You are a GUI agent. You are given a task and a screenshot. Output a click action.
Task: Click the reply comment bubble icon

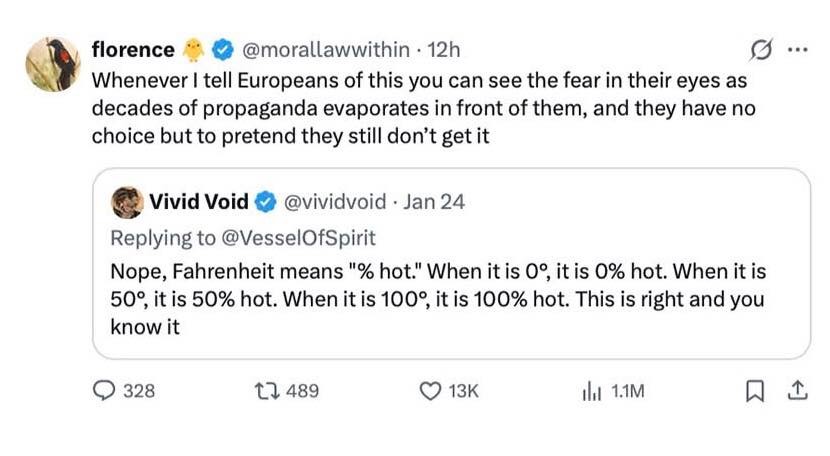(x=104, y=391)
